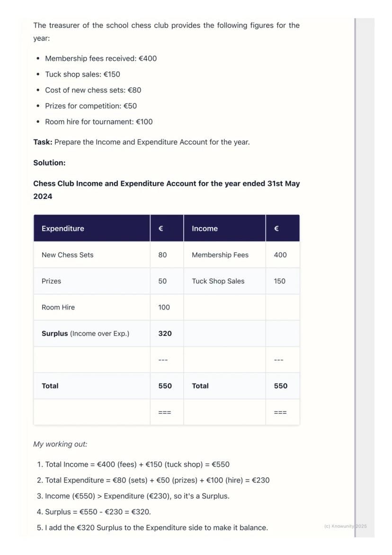Click the Knowunity 2025 copyright watermark
392x555 pixels.
tap(346, 526)
